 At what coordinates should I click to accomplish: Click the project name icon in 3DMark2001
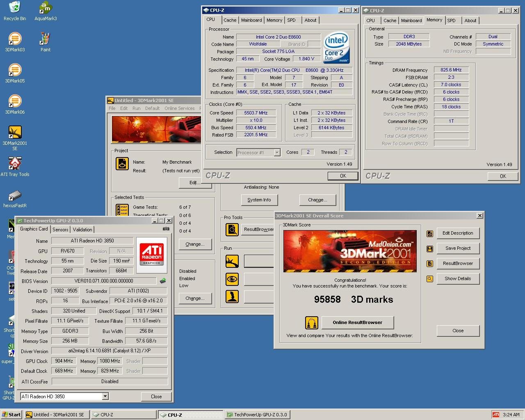tap(122, 163)
